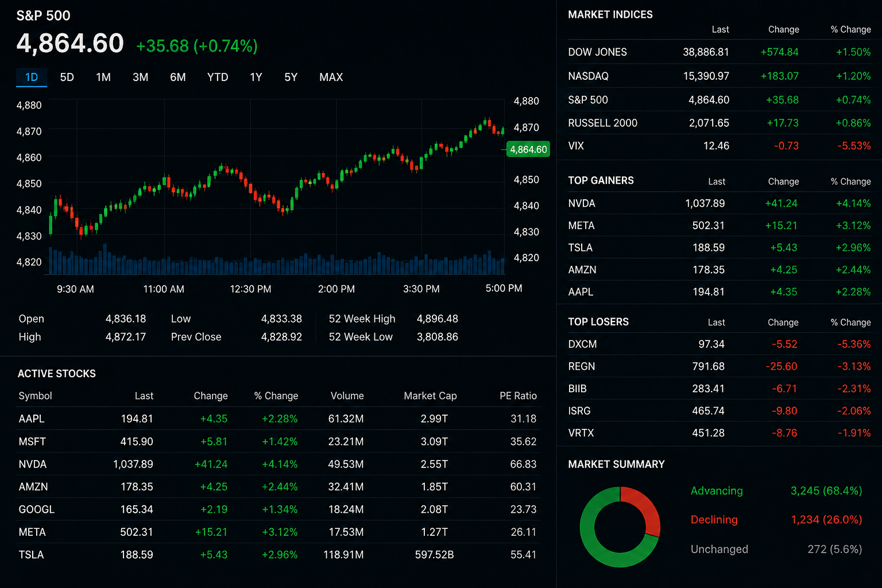This screenshot has height=588, width=882.
Task: Click the Declining legend label
Action: coord(714,520)
